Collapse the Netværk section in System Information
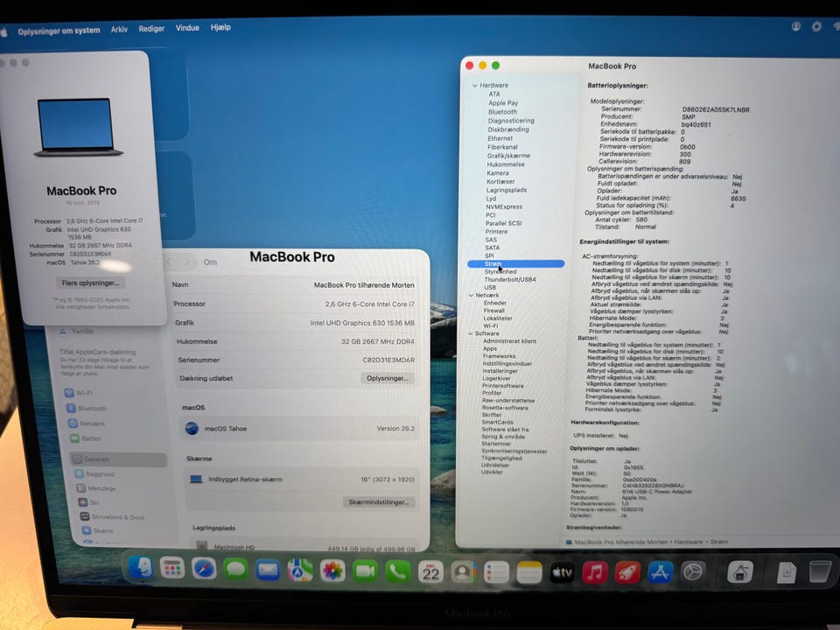Viewport: 840px width, 630px height. pos(471,295)
